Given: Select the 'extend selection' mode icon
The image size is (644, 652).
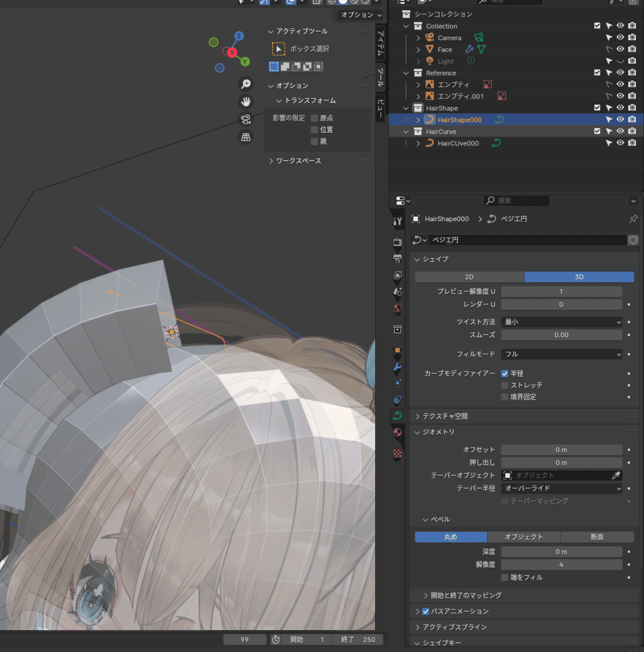Looking at the screenshot, I should coord(285,67).
